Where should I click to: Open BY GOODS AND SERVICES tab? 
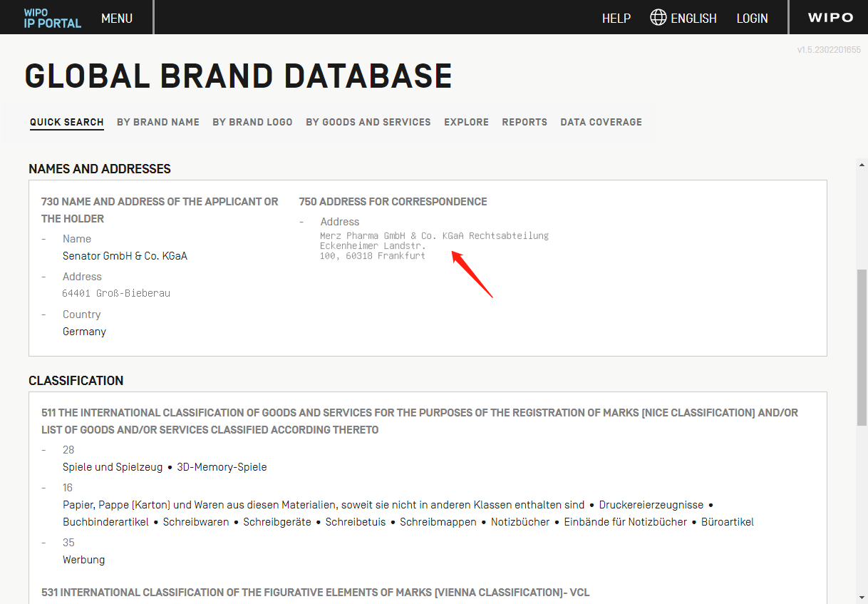pos(368,122)
